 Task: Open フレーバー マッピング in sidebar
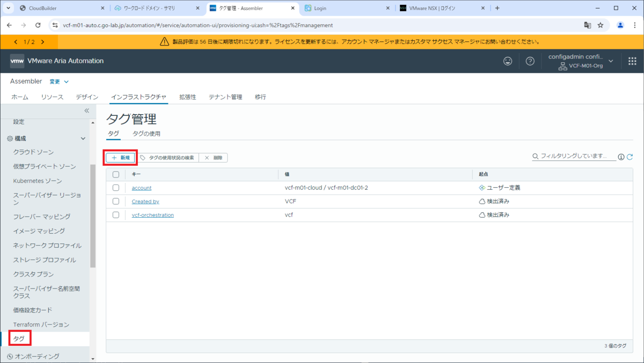(42, 217)
